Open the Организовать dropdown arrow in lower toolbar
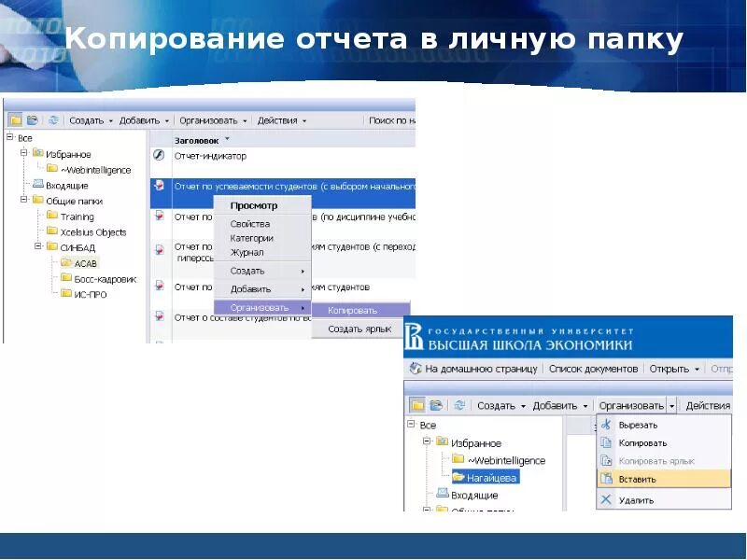This screenshot has height=560, width=747. click(671, 405)
